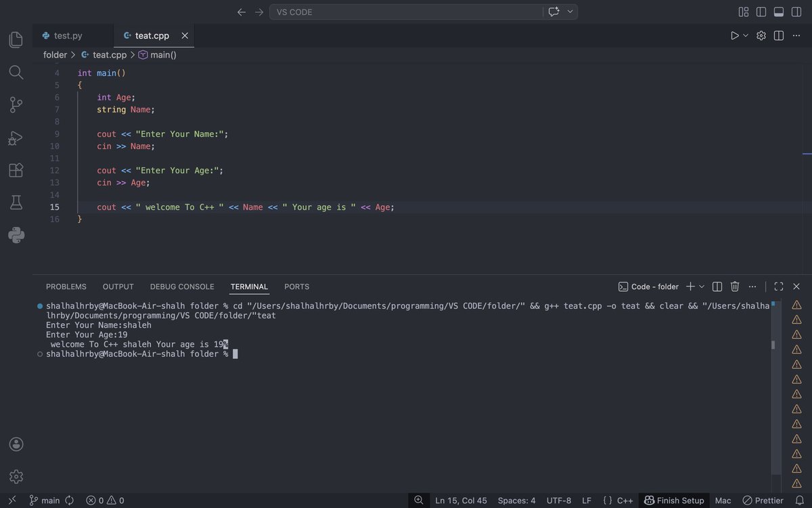812x508 pixels.
Task: Change Spaces: 4 indentation setting
Action: (x=516, y=501)
